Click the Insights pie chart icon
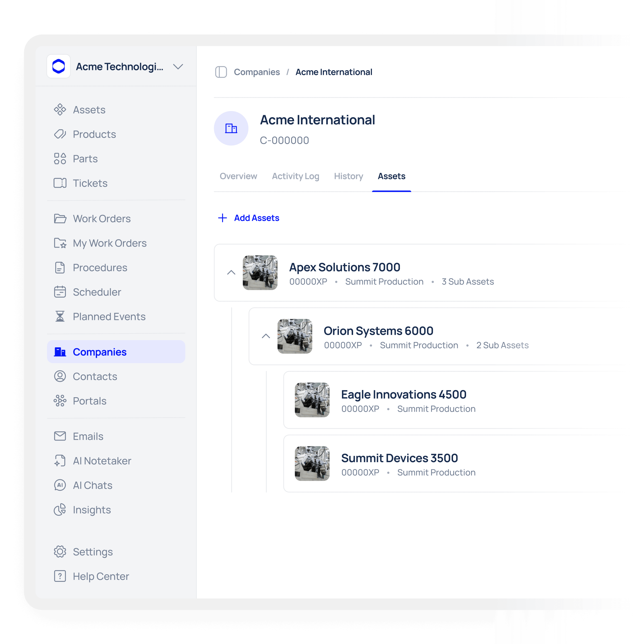This screenshot has height=644, width=644. pos(60,510)
